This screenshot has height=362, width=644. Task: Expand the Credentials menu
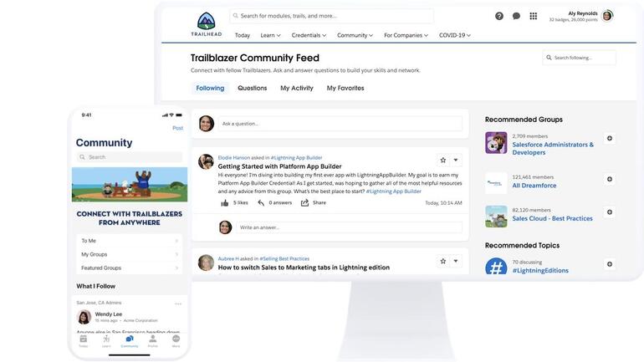coord(309,35)
